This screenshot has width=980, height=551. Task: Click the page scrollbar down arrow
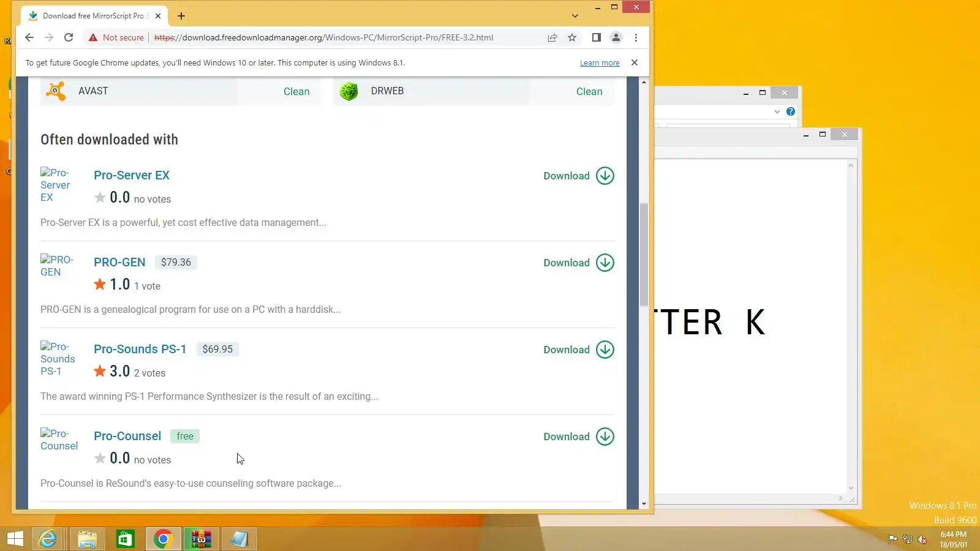click(644, 504)
